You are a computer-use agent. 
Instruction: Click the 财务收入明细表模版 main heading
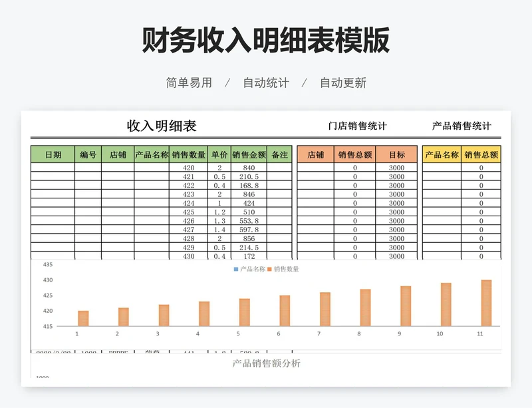click(265, 40)
